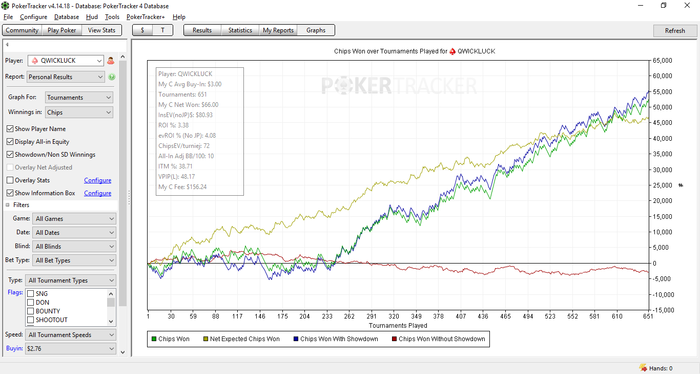Screen dimensions: 700x374
Task: Check the SHOOTOUT flag
Action: tap(30, 320)
